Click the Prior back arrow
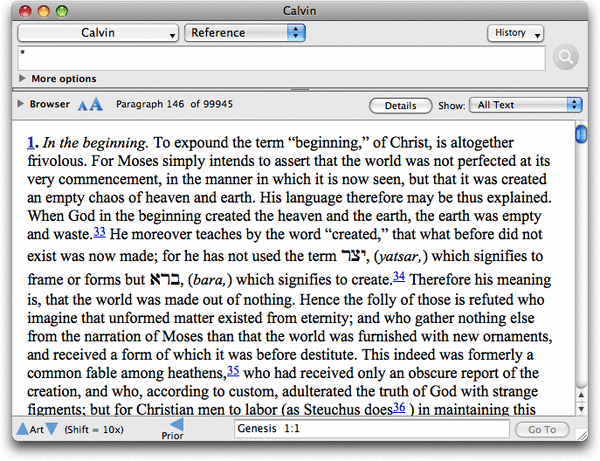 176,424
